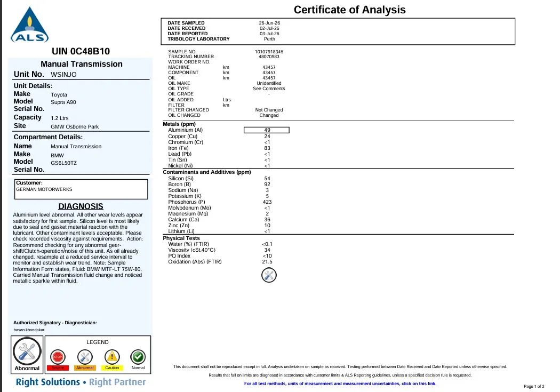
Task: Click the Right Solutions Right Partner slogan
Action: [x=81, y=382]
